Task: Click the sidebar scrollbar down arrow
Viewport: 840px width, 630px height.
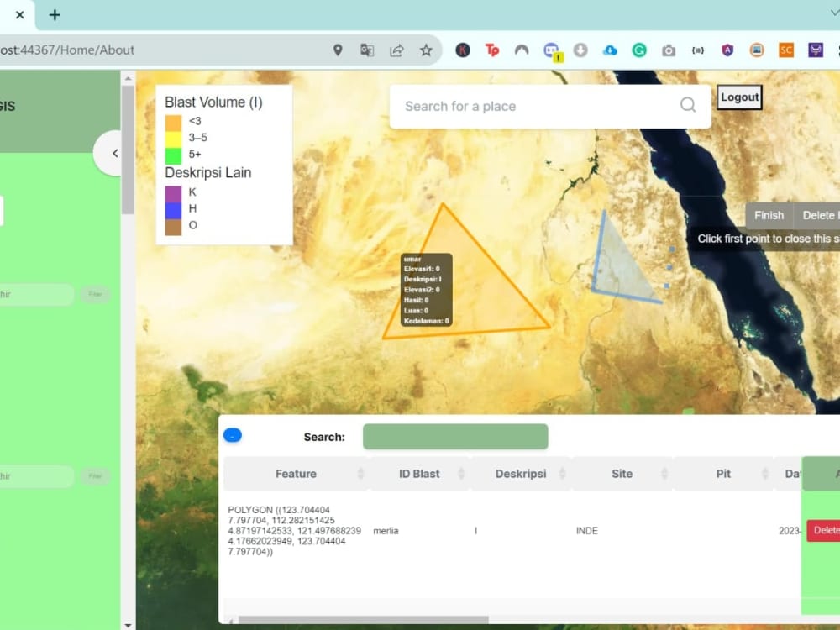Action: tap(128, 625)
